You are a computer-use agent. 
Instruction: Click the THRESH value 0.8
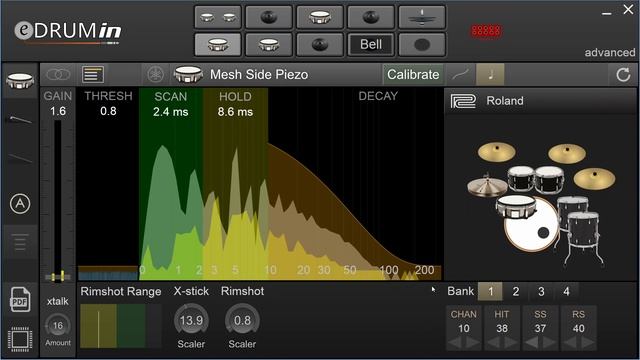tap(108, 111)
